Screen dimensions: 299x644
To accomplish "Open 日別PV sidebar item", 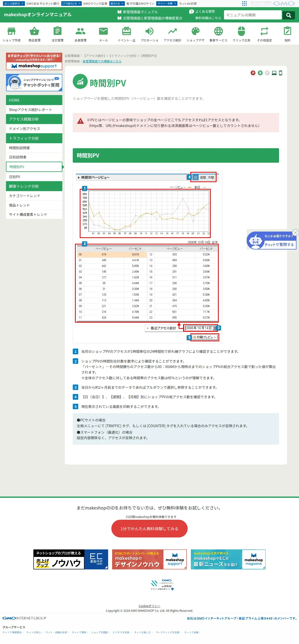I will pyautogui.click(x=34, y=176).
